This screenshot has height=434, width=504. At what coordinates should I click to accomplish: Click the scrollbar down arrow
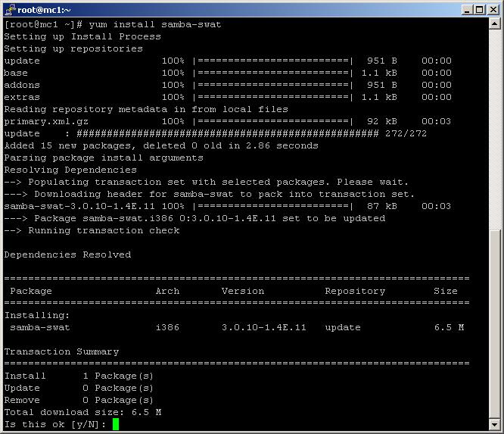pos(494,424)
